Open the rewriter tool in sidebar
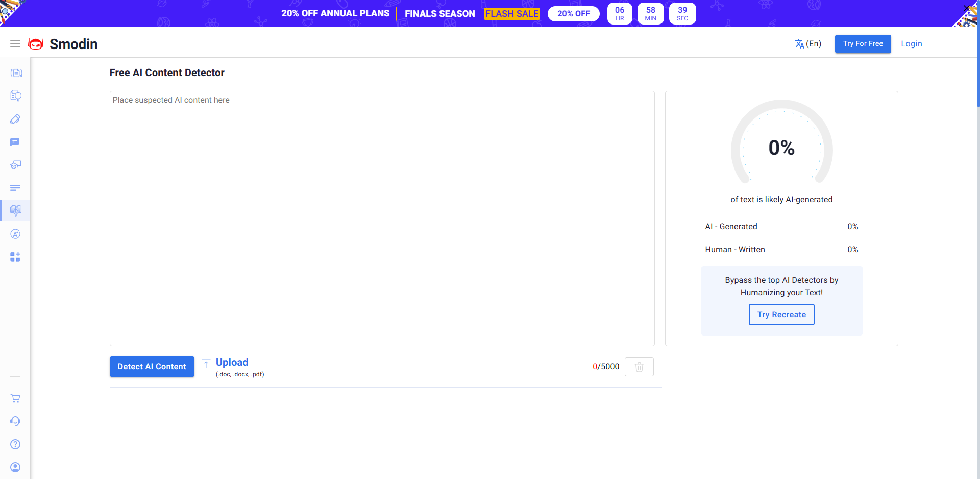This screenshot has width=980, height=479. click(x=16, y=73)
